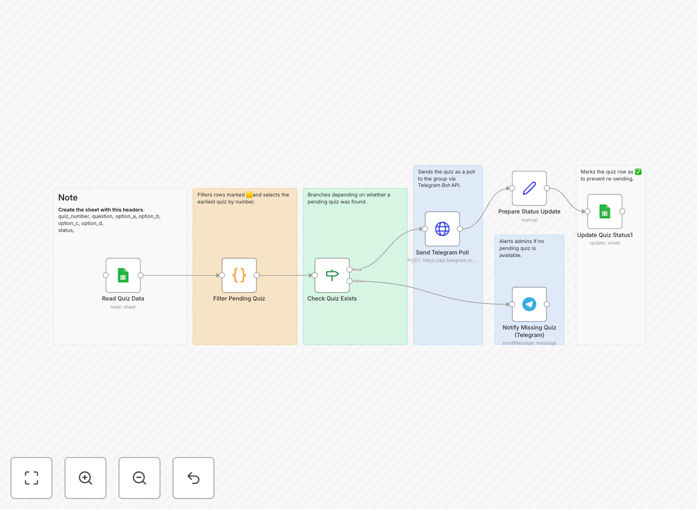Click input connector of Filter Pending Quiz

click(x=222, y=275)
